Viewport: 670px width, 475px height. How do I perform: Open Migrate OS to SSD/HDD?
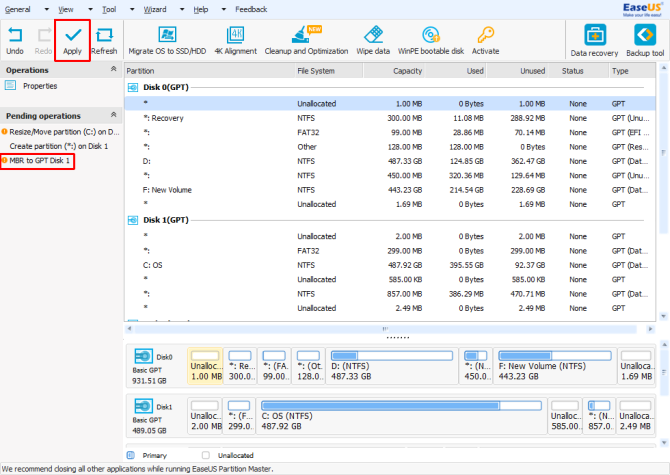[167, 41]
